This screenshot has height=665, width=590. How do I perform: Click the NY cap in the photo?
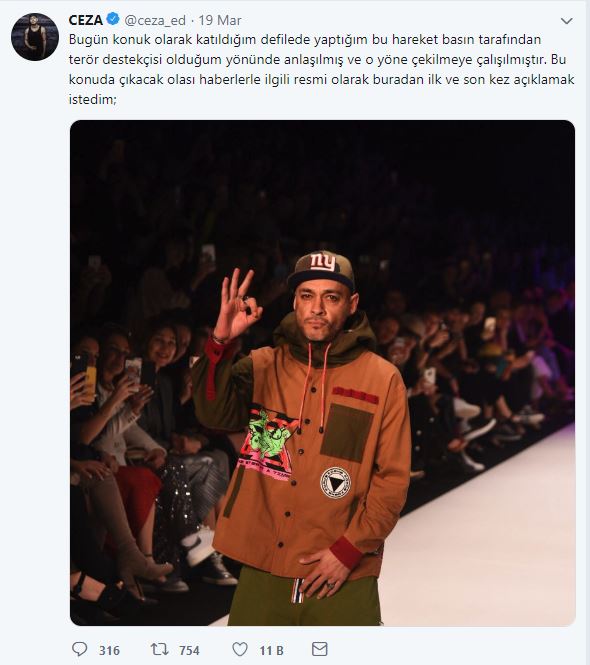pos(322,271)
